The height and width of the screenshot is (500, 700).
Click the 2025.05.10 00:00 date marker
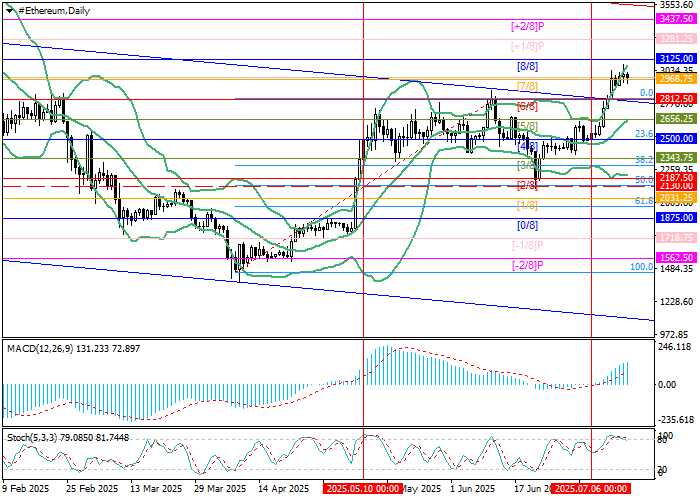(362, 489)
